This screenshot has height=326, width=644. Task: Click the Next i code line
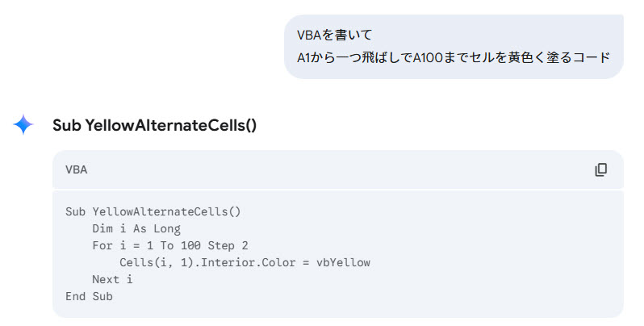click(x=112, y=279)
